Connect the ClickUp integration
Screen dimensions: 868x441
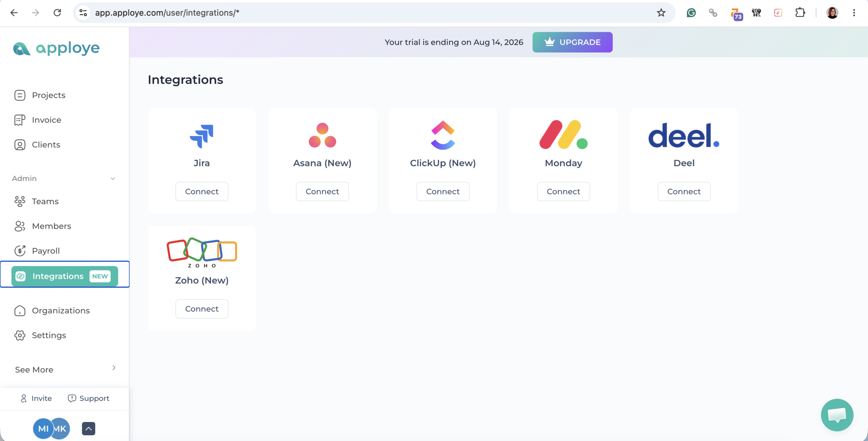[443, 192]
